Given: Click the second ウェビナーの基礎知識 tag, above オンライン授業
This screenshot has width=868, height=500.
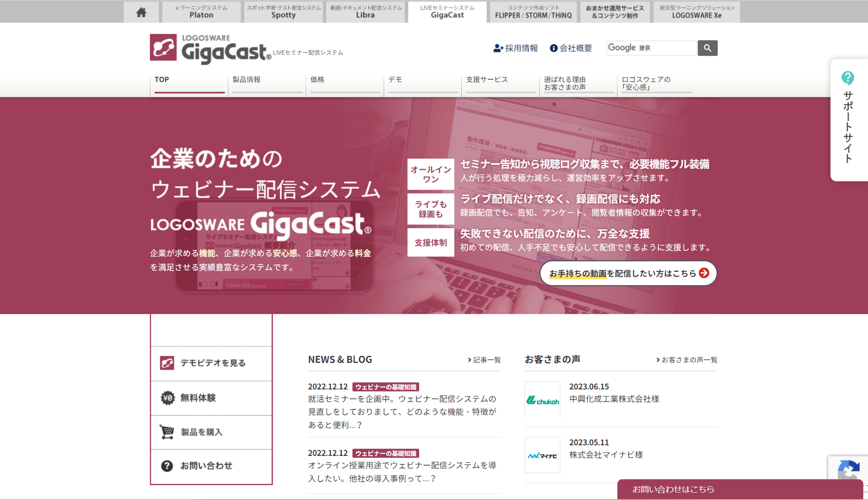Looking at the screenshot, I should point(386,453).
